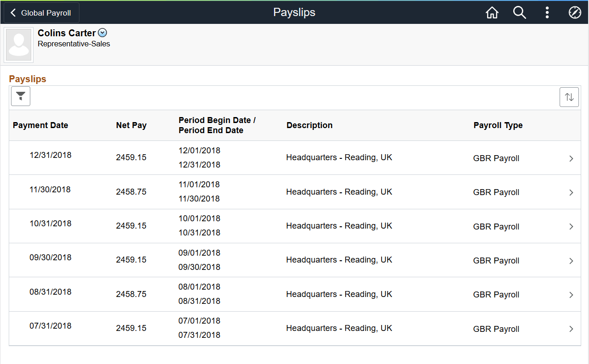Select the GBR Payroll value on the 08/31/2018 row
The image size is (589, 364).
pos(496,294)
